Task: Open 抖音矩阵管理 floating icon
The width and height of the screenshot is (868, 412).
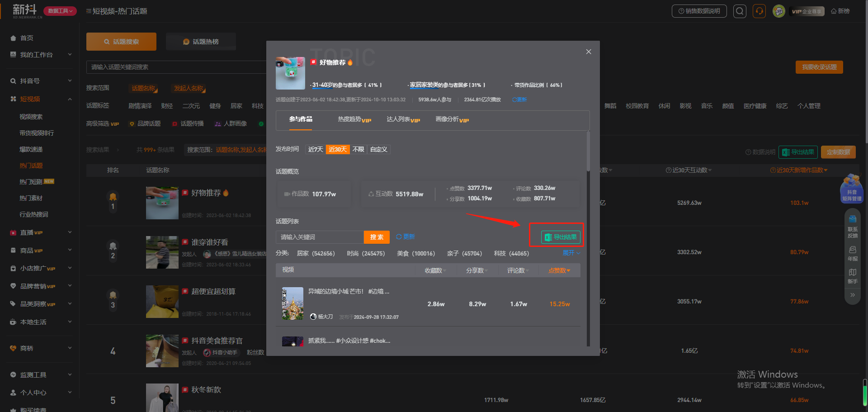Action: point(852,189)
